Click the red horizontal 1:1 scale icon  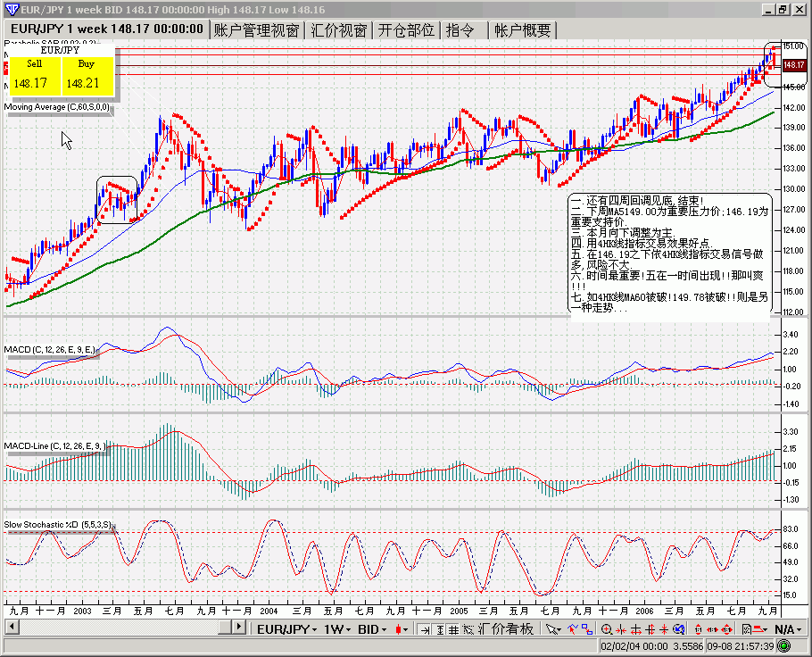coord(713,629)
